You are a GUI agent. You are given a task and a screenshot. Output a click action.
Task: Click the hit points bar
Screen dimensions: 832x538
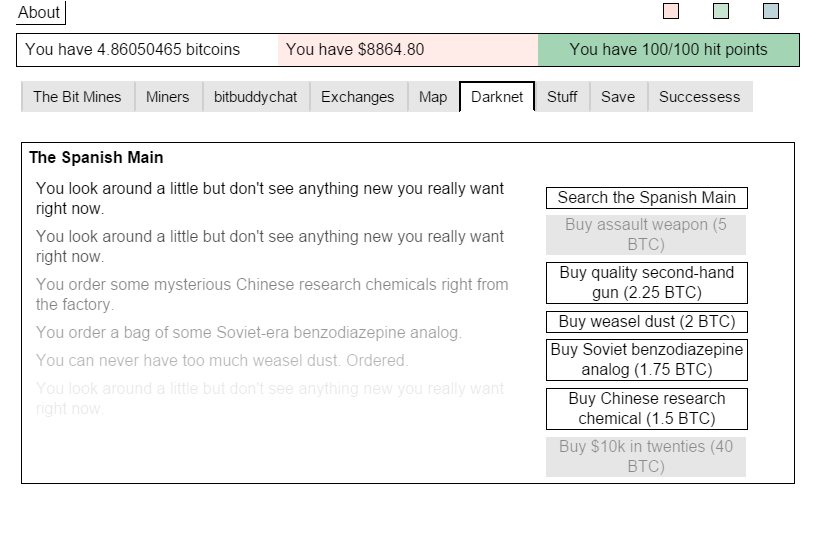point(669,50)
